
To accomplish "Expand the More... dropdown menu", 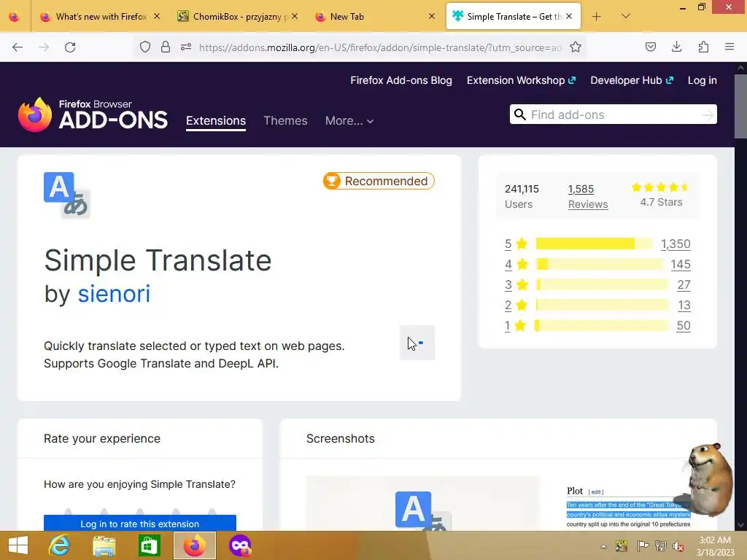I will point(349,120).
